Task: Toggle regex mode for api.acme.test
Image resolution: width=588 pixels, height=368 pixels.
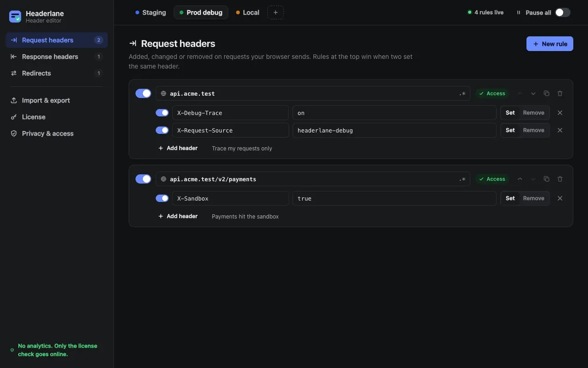Action: (462, 94)
